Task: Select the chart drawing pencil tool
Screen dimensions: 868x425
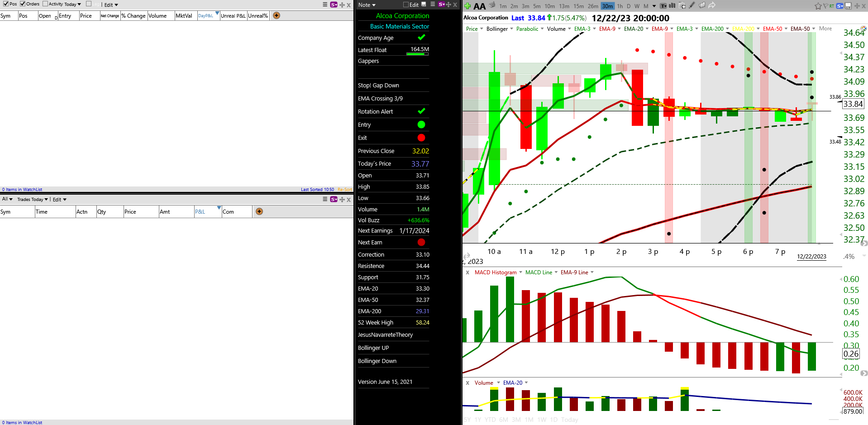Action: click(x=692, y=5)
